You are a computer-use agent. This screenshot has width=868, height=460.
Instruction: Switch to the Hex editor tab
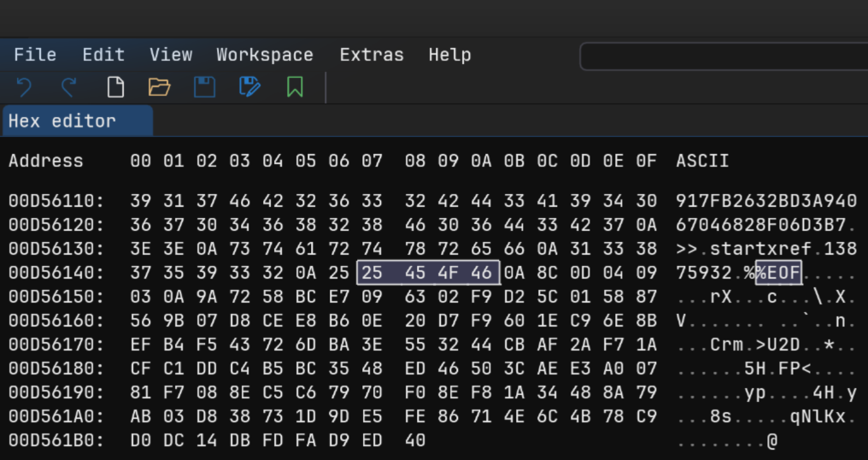(62, 121)
